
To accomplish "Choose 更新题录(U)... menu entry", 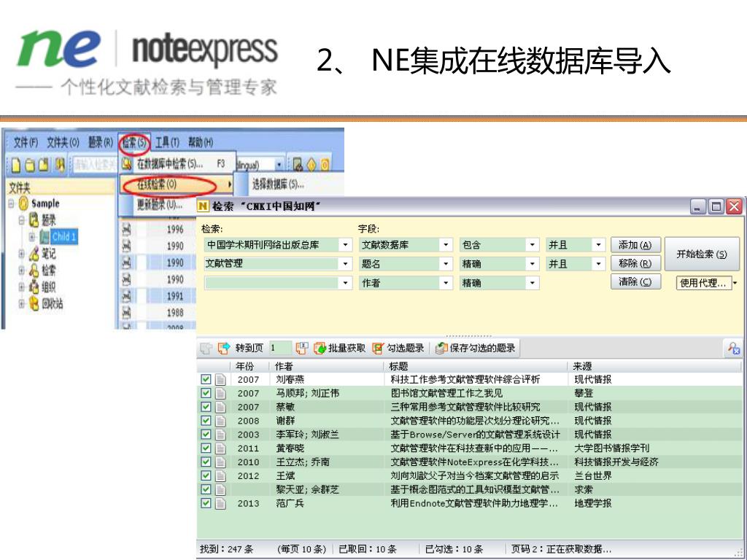I will [160, 205].
